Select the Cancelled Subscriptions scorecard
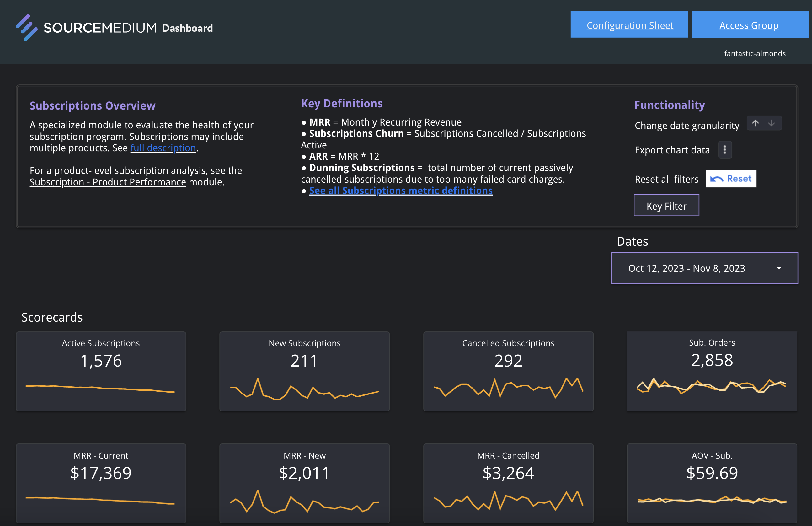 [508, 361]
